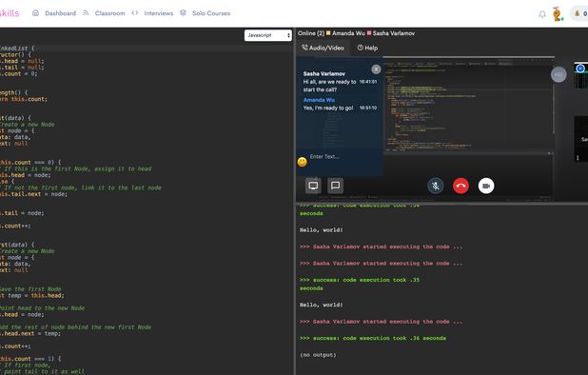
Task: Open notifications bell
Action: [542, 14]
